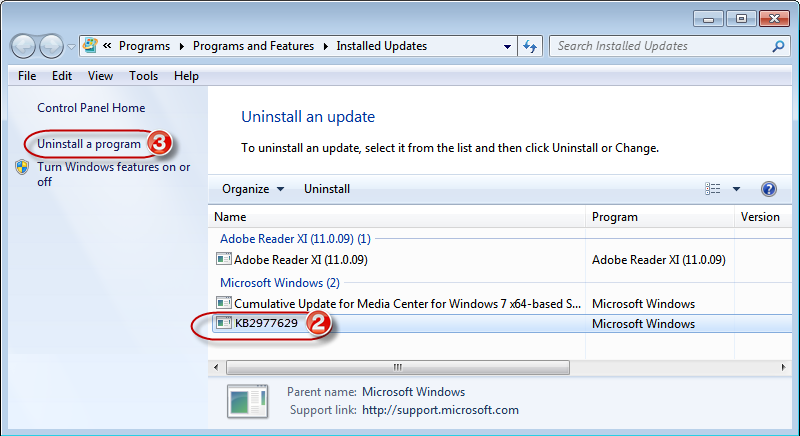The image size is (800, 436).
Task: Open recent pages dropdown beside Forward button
Action: click(x=71, y=47)
